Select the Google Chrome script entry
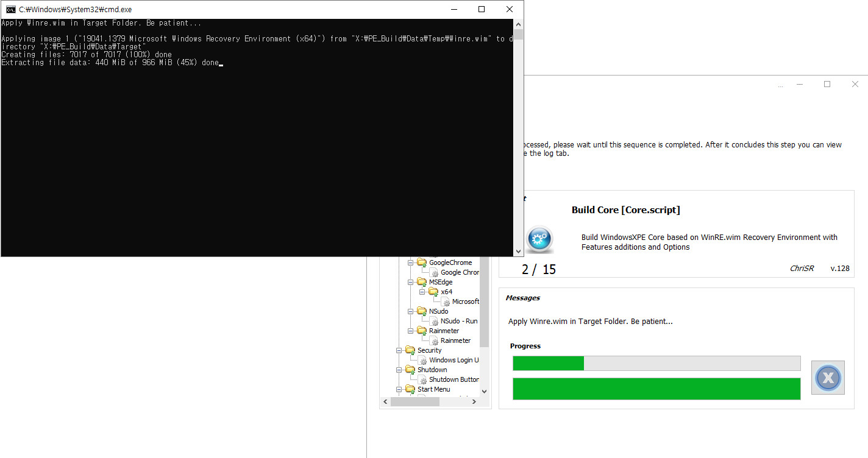868x458 pixels. point(460,272)
